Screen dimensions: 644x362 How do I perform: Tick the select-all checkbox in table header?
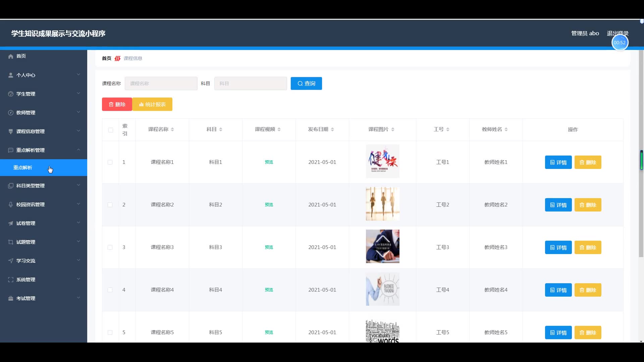(111, 130)
